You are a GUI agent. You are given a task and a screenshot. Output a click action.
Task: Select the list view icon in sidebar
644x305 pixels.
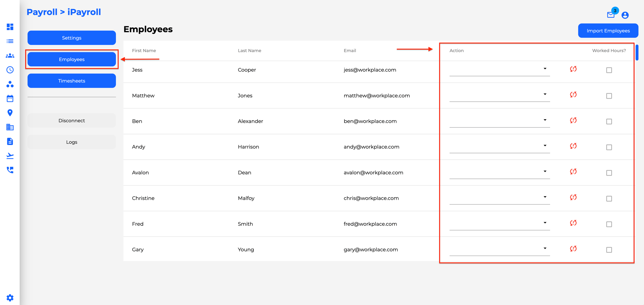point(10,41)
